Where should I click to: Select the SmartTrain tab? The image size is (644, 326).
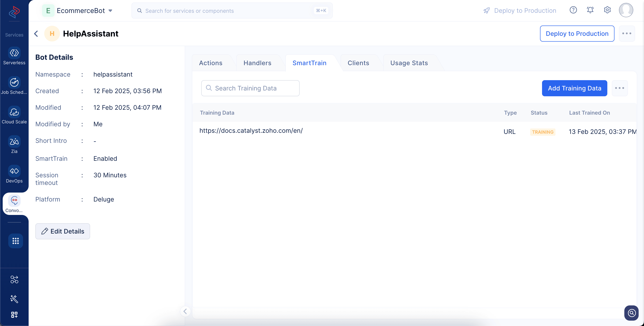[x=309, y=63]
